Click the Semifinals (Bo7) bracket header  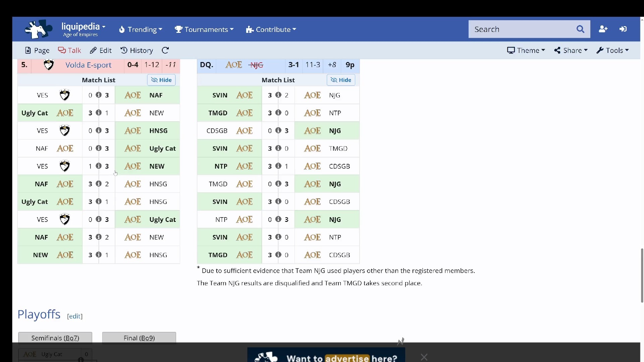click(55, 338)
